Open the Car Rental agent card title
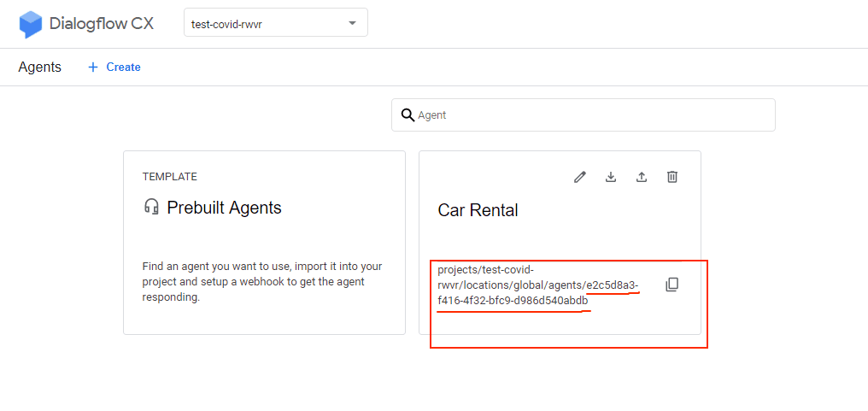Viewport: 868px width, 411px height. tap(478, 210)
